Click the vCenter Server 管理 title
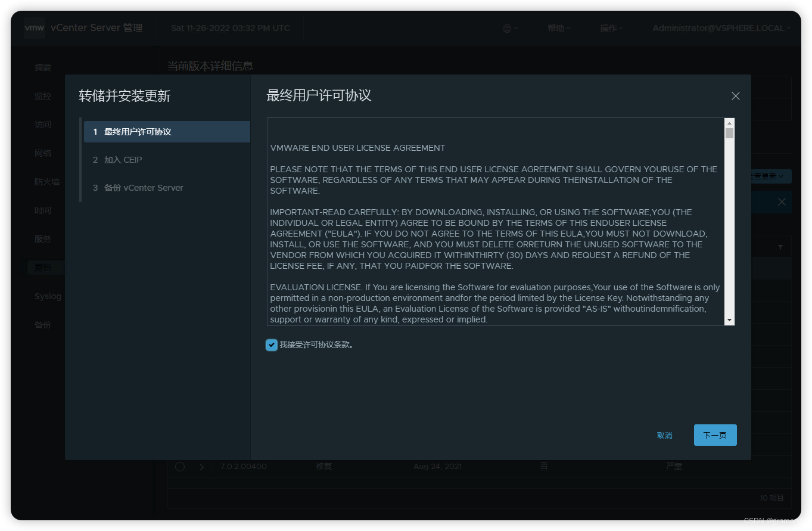 [97, 28]
